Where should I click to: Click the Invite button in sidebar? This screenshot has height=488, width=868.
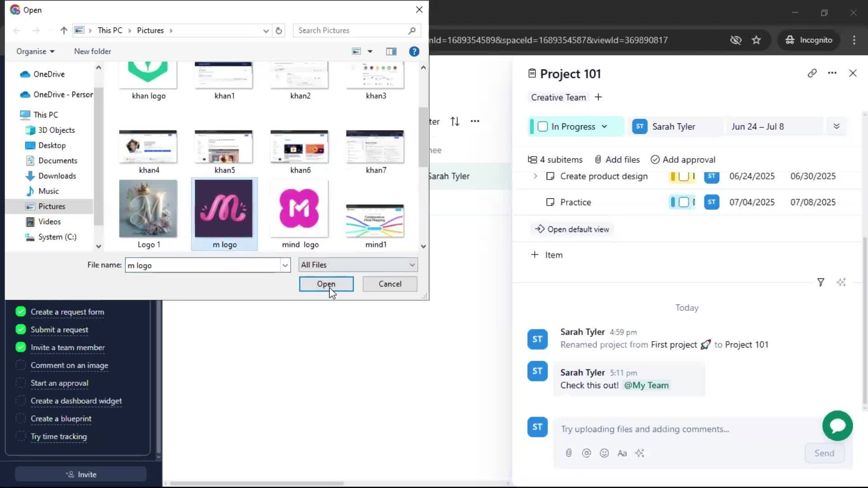pos(81,474)
